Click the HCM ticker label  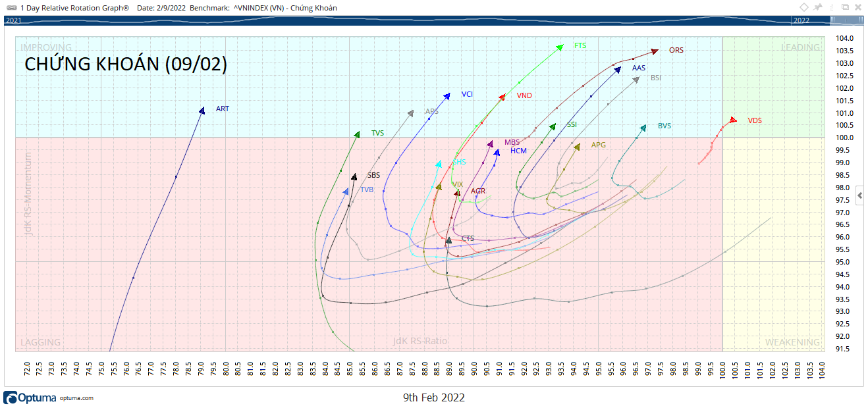tap(518, 151)
